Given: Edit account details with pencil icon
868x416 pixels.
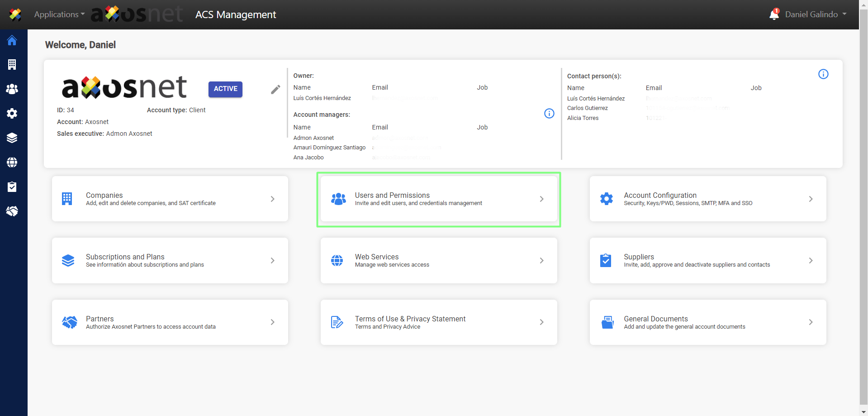Looking at the screenshot, I should [x=275, y=90].
